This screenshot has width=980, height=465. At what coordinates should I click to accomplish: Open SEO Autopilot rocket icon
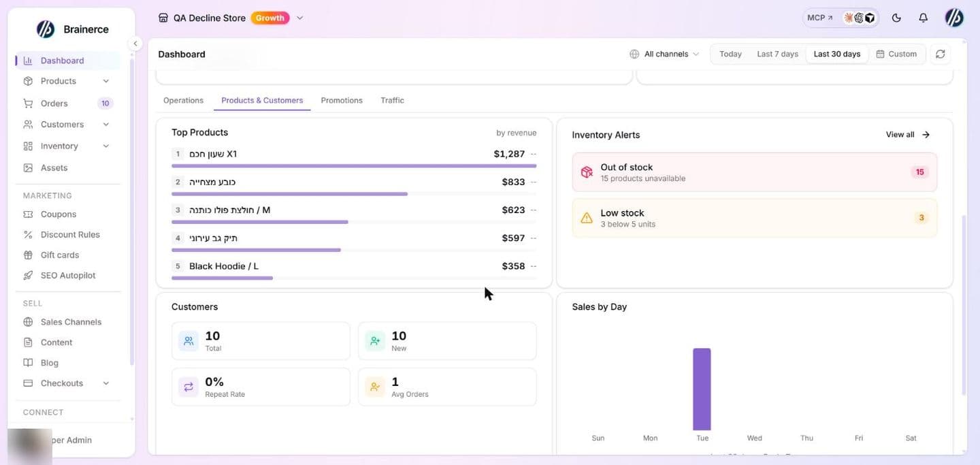click(28, 276)
